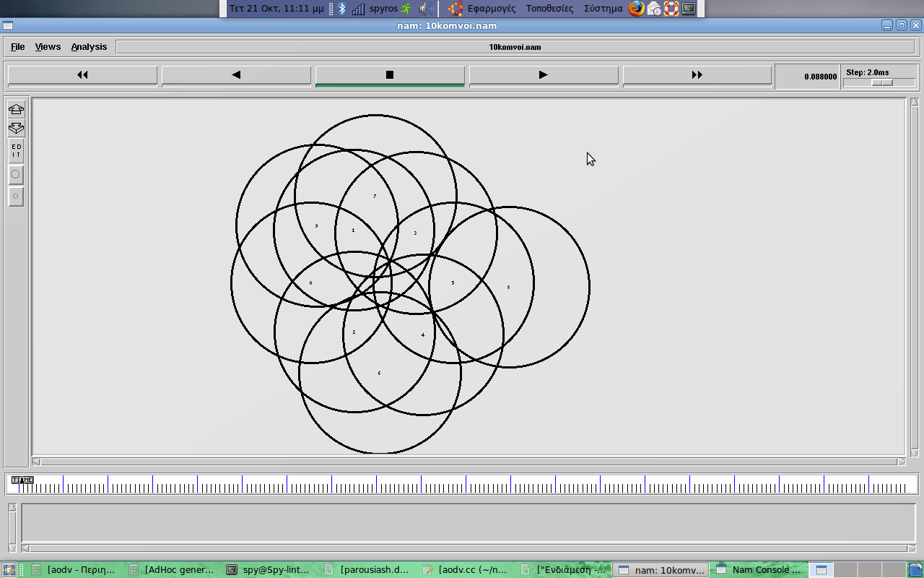Switch to aodv.cc editor window

[x=464, y=569]
